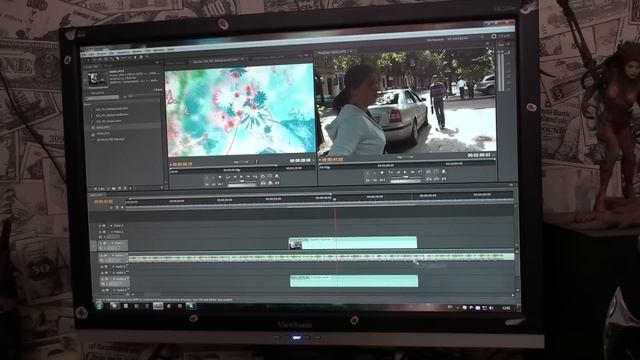The height and width of the screenshot is (360, 640).
Task: Expand the Video 2 track
Action: [x=111, y=231]
